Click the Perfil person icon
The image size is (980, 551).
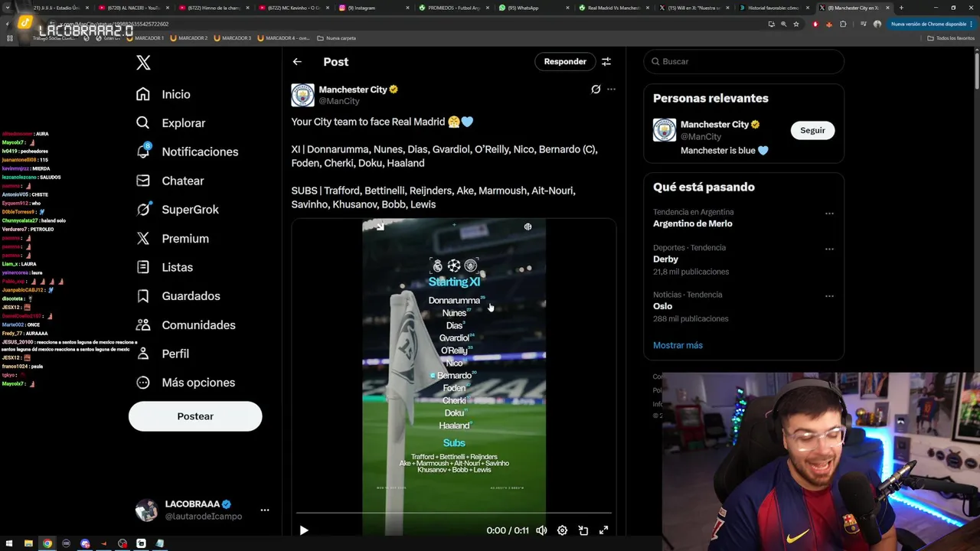point(143,354)
